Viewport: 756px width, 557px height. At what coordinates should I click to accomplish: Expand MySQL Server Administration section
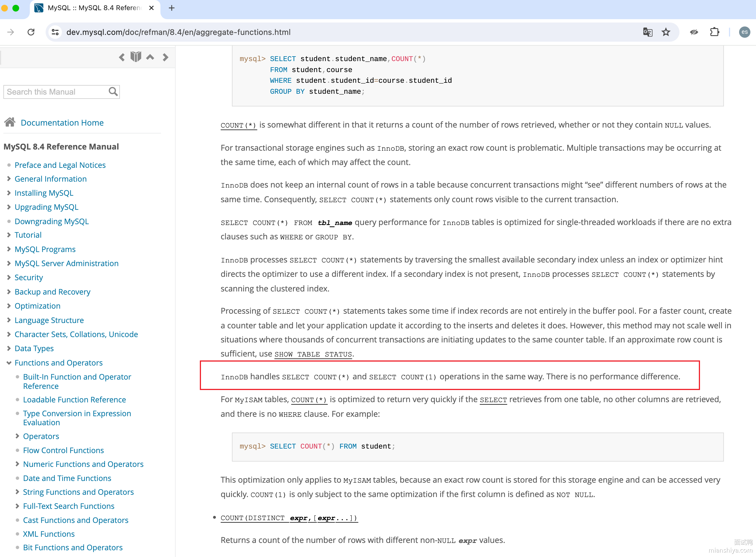click(9, 263)
